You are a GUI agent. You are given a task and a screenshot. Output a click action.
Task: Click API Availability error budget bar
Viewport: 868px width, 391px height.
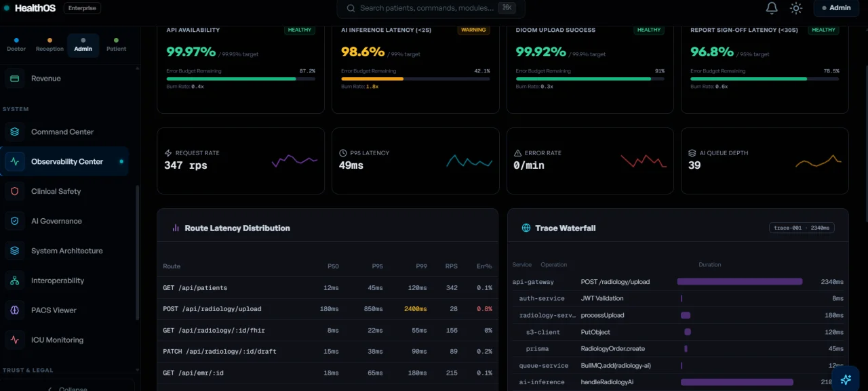pyautogui.click(x=241, y=79)
